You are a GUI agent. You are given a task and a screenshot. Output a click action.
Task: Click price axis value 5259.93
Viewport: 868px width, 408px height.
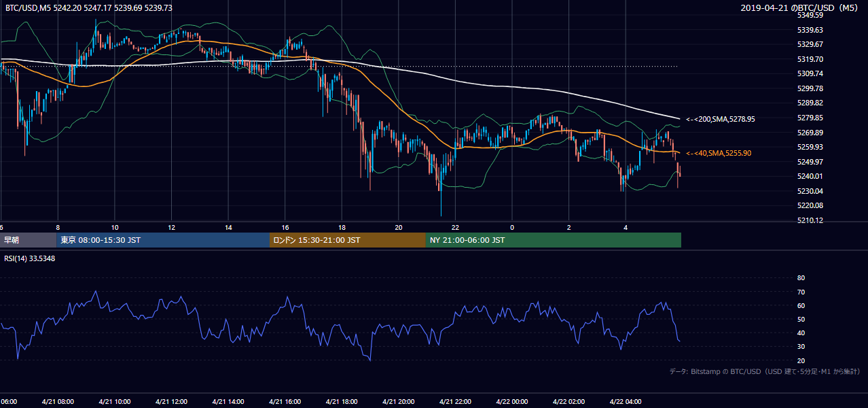click(810, 147)
